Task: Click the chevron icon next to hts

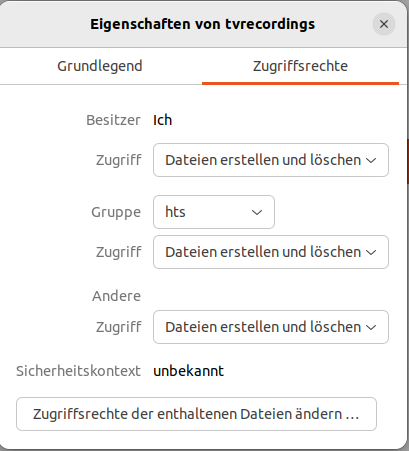Action: (257, 212)
